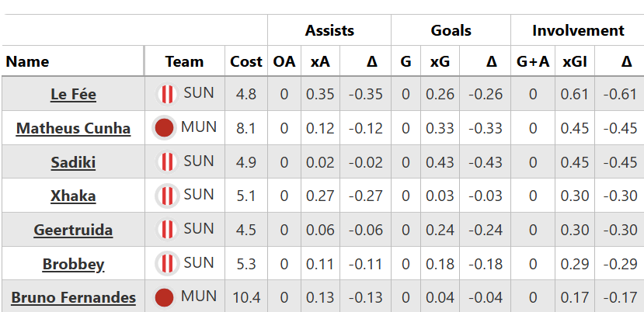Open Brobbey player page
This screenshot has height=312, width=644.
[74, 265]
